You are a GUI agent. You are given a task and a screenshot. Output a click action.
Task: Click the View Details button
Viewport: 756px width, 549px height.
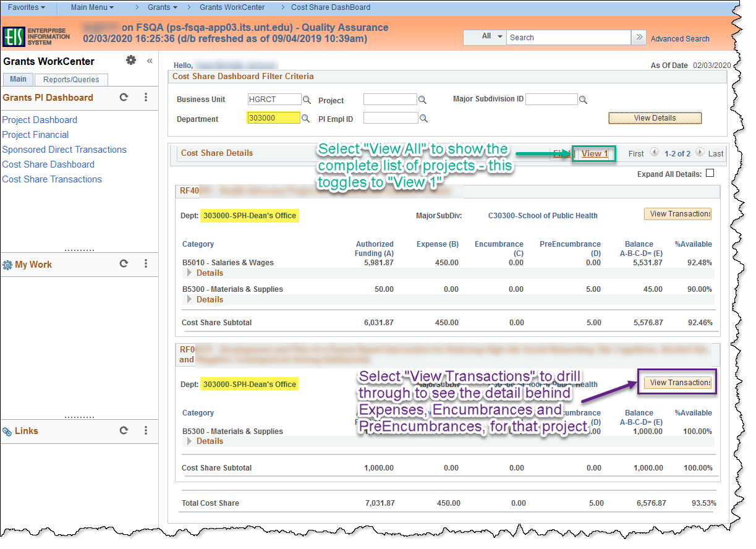(x=655, y=117)
